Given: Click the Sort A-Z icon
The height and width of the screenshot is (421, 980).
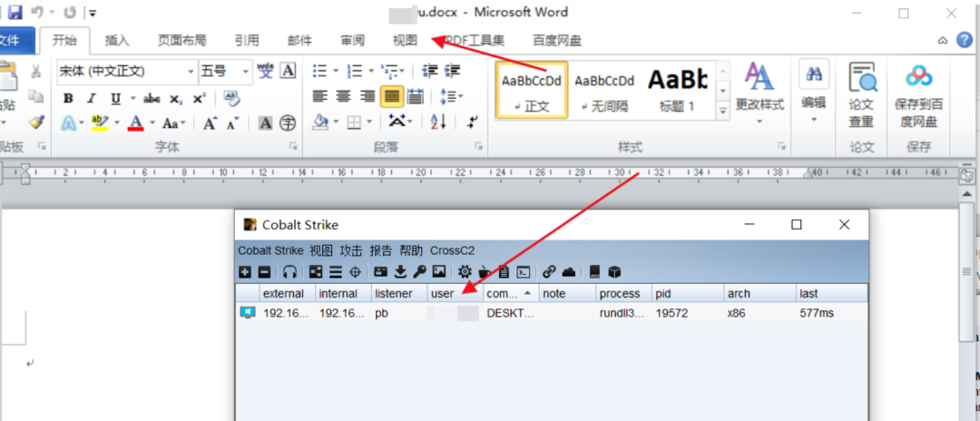Looking at the screenshot, I should 438,122.
